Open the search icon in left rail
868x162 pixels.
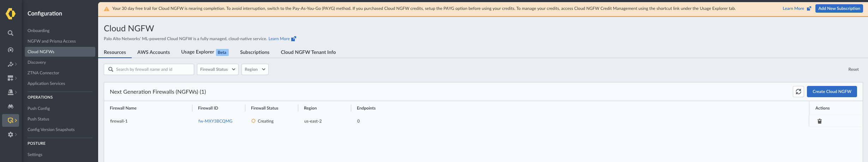pyautogui.click(x=11, y=33)
